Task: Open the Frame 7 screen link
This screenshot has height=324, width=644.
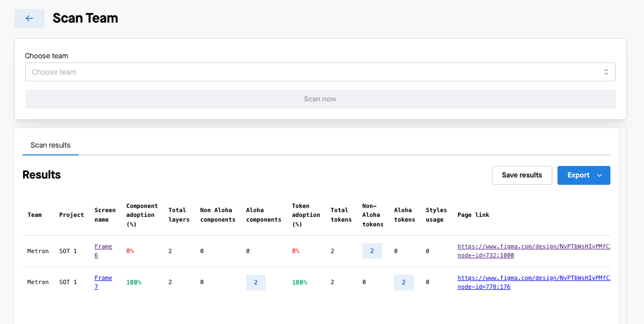Action: pyautogui.click(x=103, y=282)
